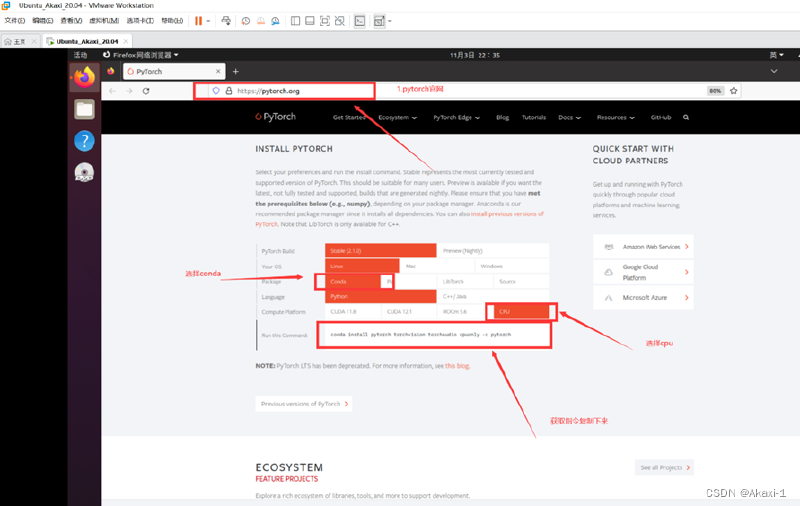800x506 pixels.
Task: Select Preview (Nightly) build option
Action: 493,250
